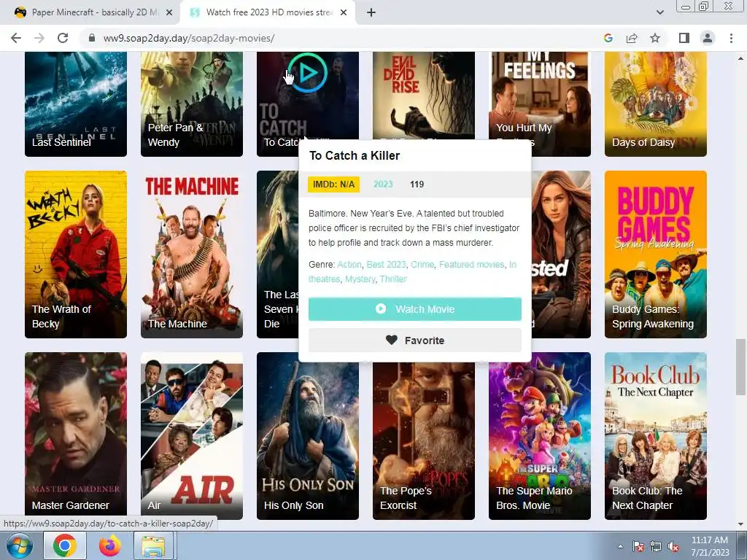Screen dimensions: 747x560
Task: Reload the current page
Action: 63,38
